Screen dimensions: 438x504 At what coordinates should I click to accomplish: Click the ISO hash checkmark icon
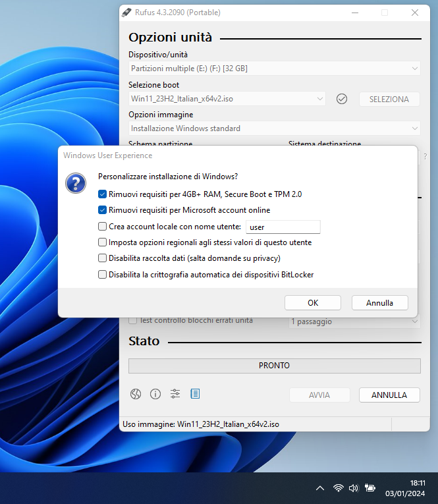(342, 99)
